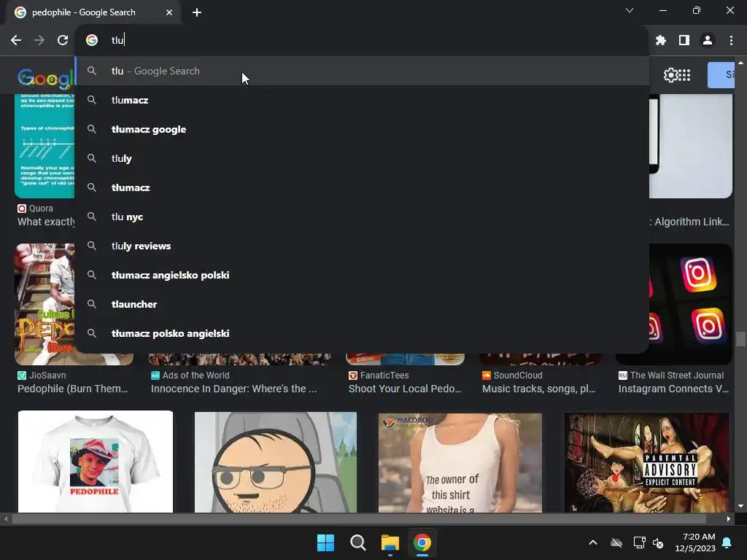Open Chrome's three-dot menu
This screenshot has height=560, width=747.
tap(731, 41)
